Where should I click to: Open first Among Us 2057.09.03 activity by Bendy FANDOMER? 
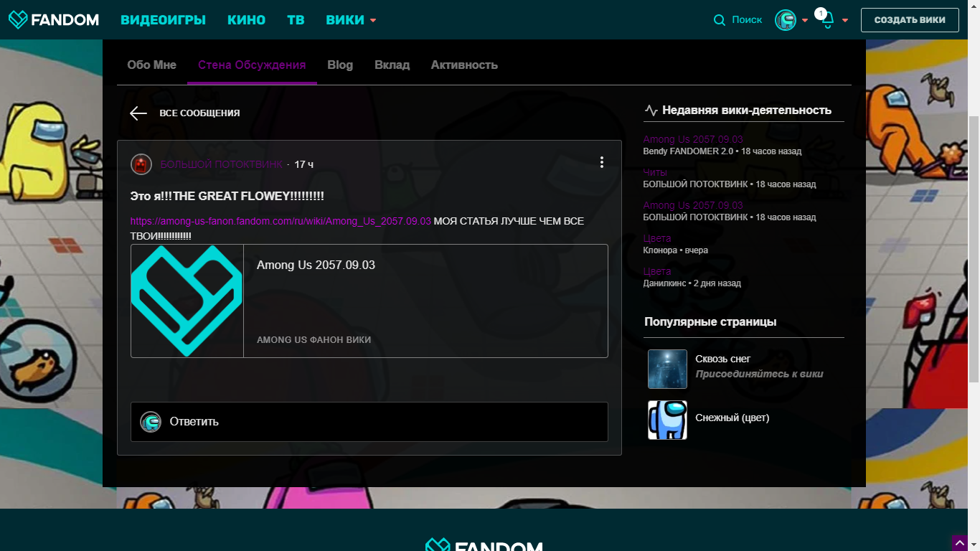(693, 139)
